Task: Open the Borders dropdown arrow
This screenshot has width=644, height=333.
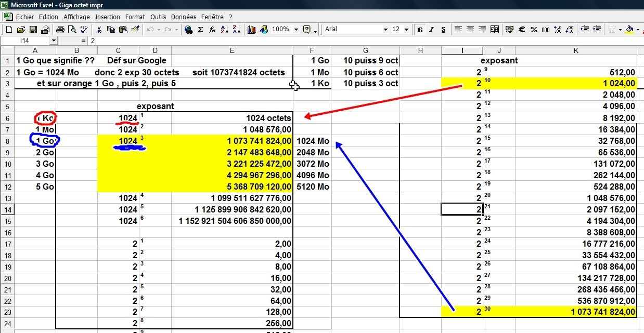Action: (621, 30)
